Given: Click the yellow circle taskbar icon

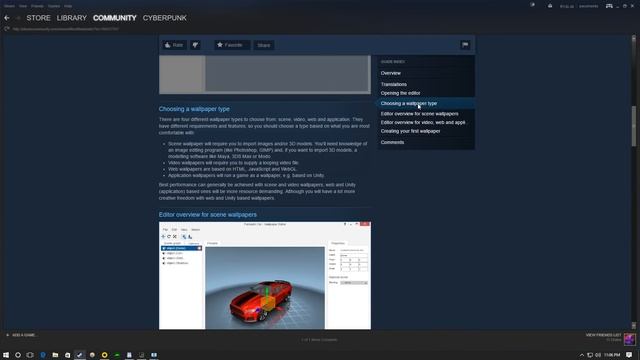Looking at the screenshot, I should coord(104,355).
